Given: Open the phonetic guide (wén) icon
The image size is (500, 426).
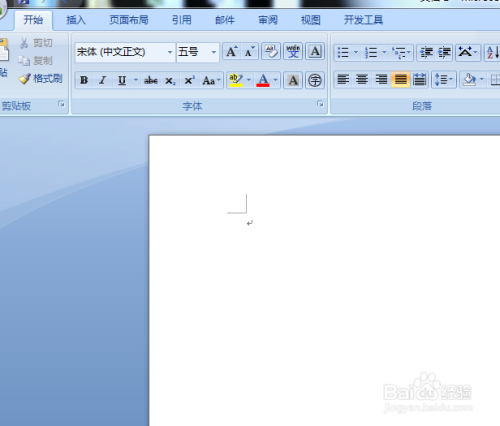Looking at the screenshot, I should [293, 52].
